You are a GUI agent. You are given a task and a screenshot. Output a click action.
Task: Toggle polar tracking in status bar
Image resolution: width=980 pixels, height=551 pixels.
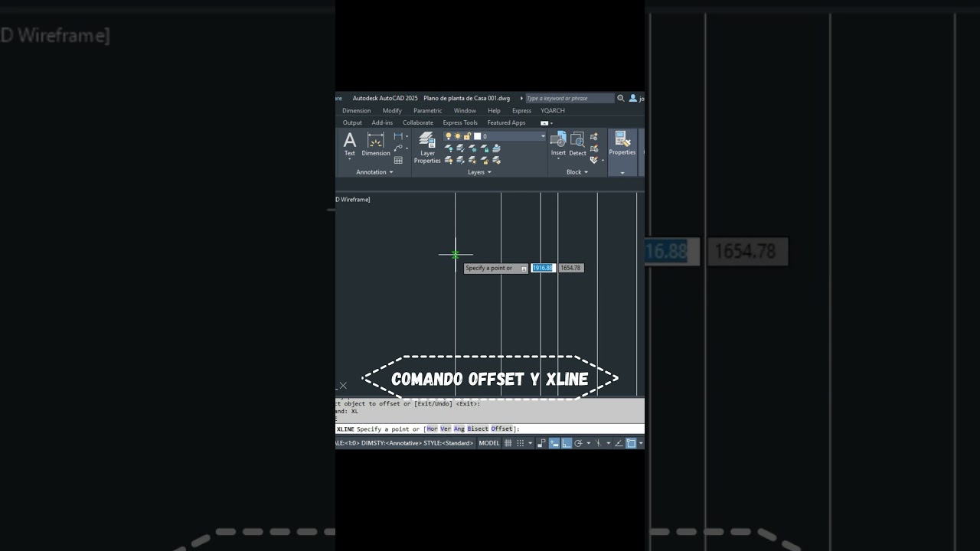578,443
